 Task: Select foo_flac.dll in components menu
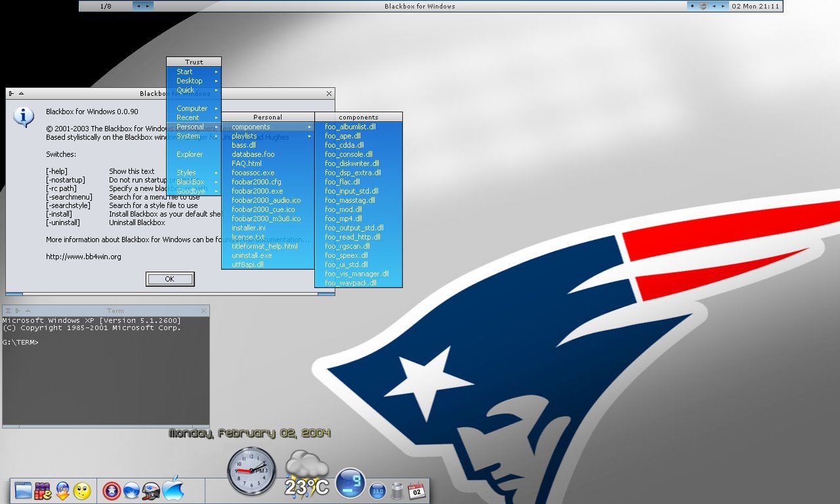tap(358, 182)
